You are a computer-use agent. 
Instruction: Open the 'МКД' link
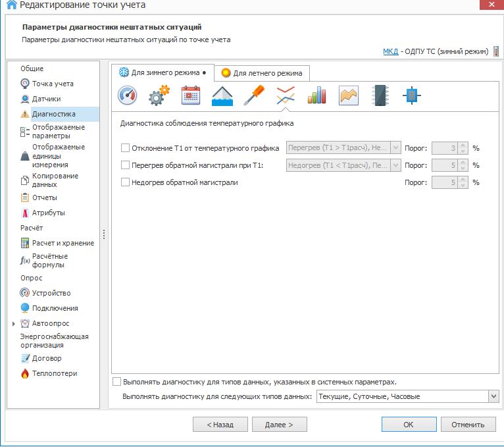click(390, 51)
